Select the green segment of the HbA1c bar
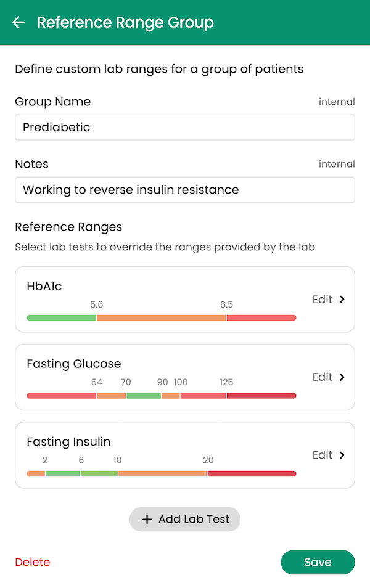Viewport: 370px width, 588px height. point(61,317)
